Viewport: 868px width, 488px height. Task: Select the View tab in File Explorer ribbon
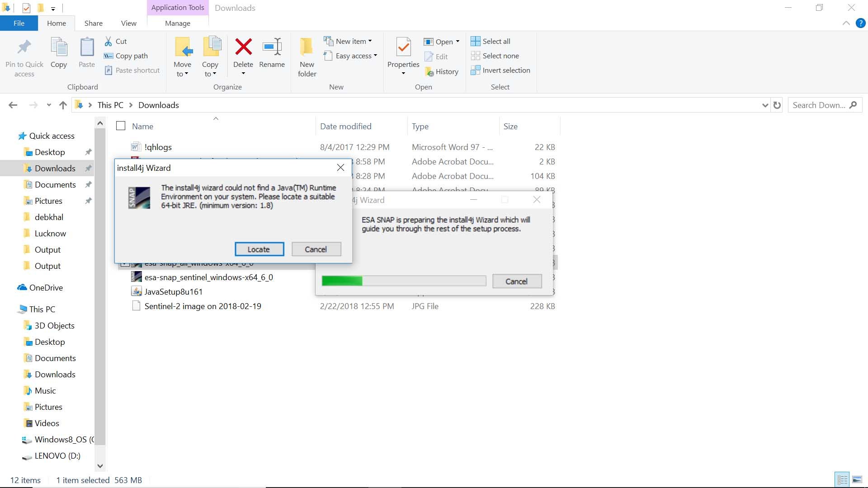[x=128, y=23]
